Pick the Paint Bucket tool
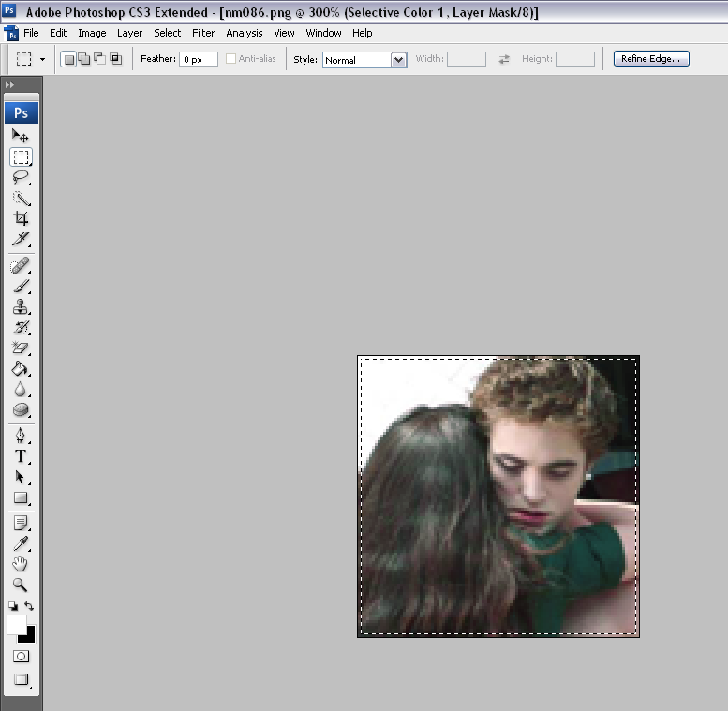Screen dimensions: 728x711 coord(21,369)
